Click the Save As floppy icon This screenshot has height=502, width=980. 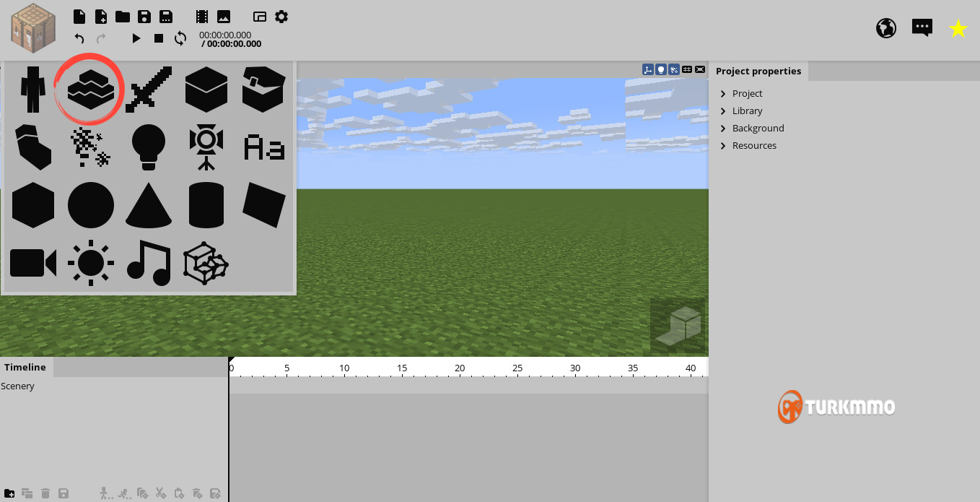coord(166,16)
